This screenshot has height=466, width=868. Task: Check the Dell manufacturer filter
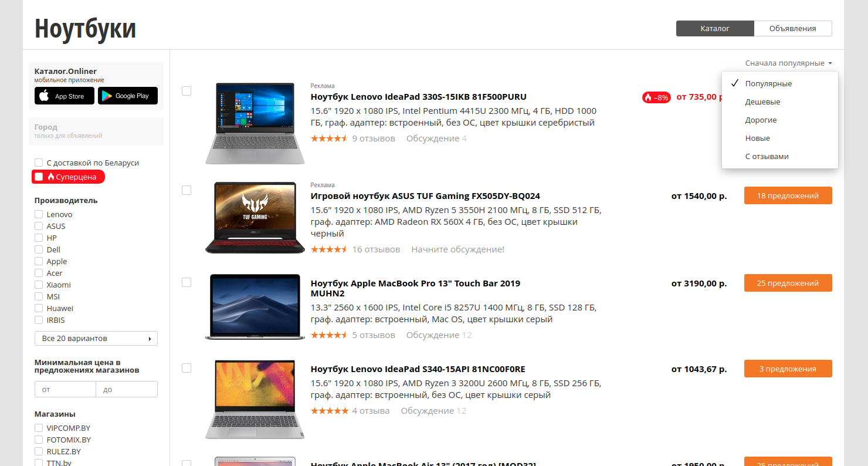click(x=39, y=249)
